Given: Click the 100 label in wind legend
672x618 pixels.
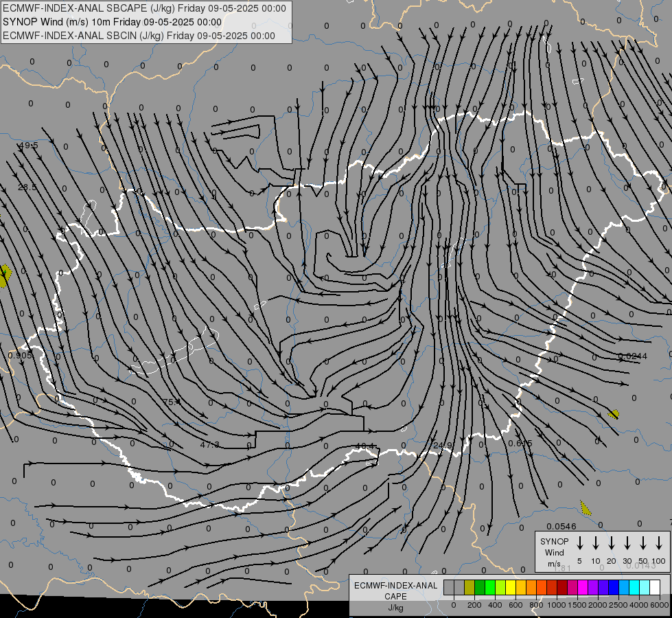Looking at the screenshot, I should tap(659, 561).
